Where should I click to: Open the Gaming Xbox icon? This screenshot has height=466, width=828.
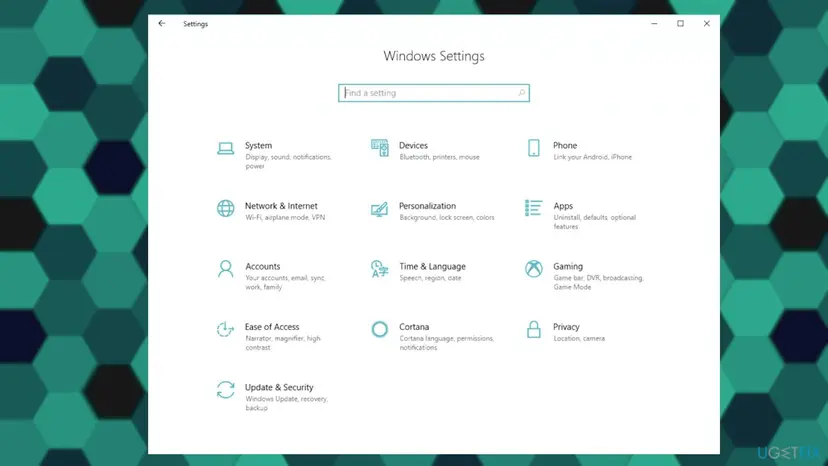click(x=534, y=269)
